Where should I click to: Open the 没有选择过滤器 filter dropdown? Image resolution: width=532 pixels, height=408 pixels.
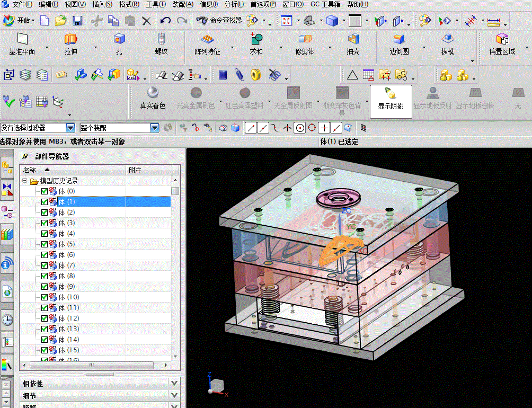tap(70, 128)
